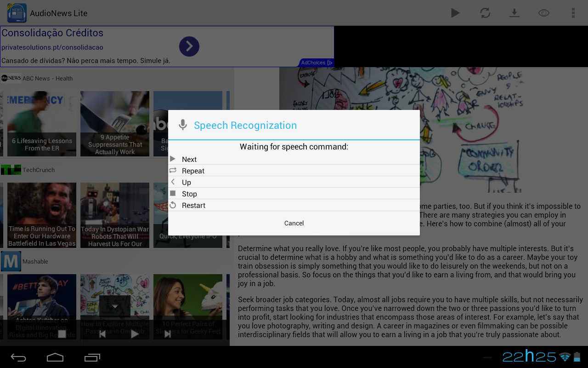Open 'Time Is Running Out' Hardware Battlefield article
This screenshot has height=368, width=588.
(42, 215)
